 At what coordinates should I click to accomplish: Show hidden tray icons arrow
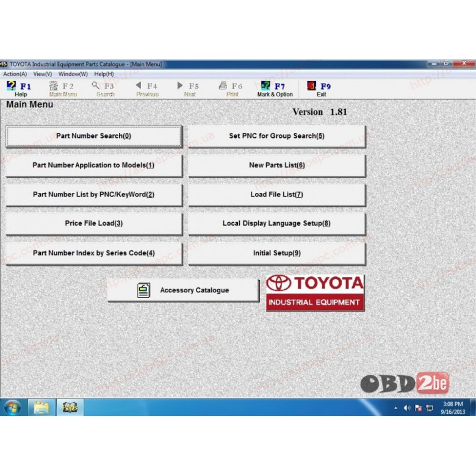point(395,408)
